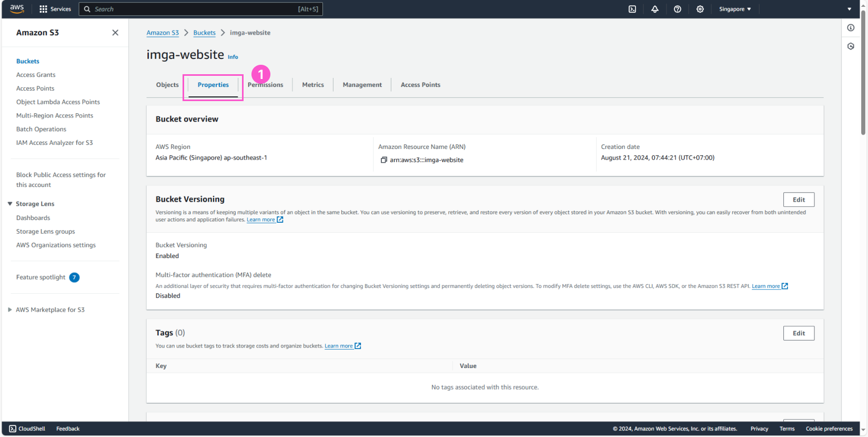Collapse the Storage Lens section
This screenshot has width=868, height=437.
(10, 204)
